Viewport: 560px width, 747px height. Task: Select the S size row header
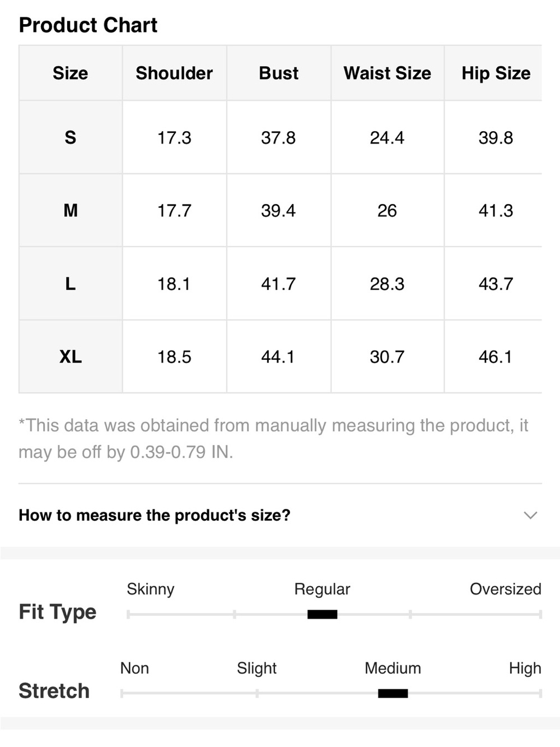71,137
